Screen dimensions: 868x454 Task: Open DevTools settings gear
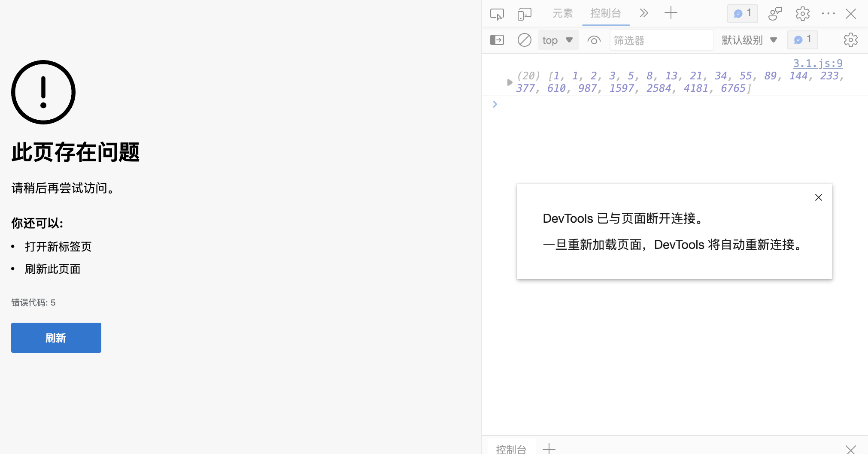point(802,14)
